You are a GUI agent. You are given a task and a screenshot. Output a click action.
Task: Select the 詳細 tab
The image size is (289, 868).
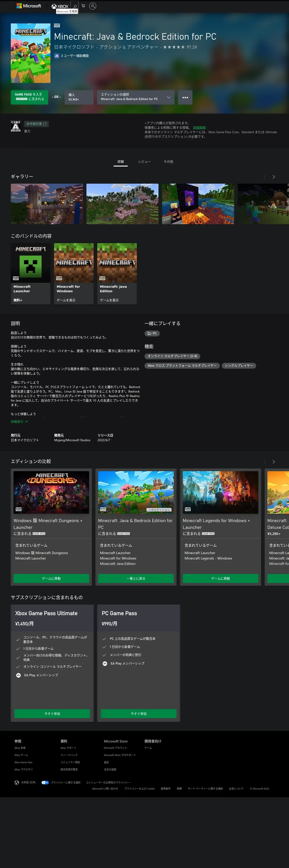120,162
